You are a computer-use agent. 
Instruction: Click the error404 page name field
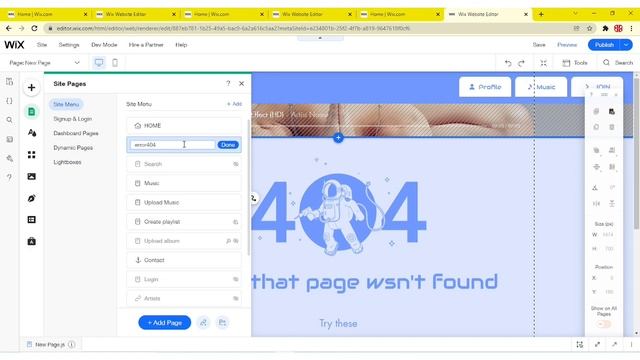pyautogui.click(x=172, y=145)
